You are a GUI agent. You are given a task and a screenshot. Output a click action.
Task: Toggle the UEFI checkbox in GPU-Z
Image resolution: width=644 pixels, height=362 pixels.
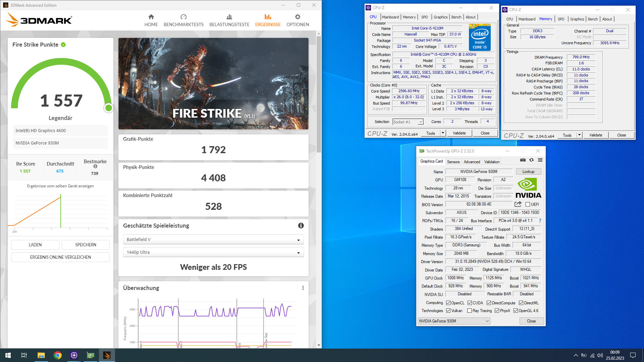click(x=528, y=204)
